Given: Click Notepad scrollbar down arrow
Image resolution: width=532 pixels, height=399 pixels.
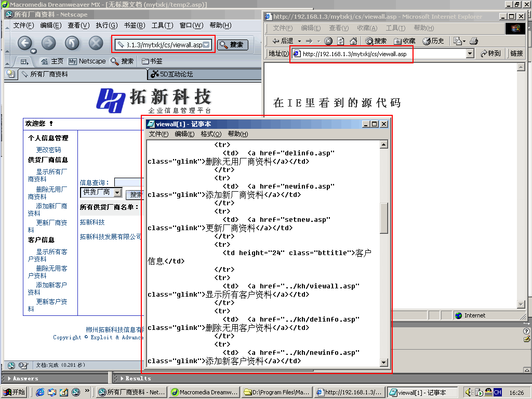Looking at the screenshot, I should (x=384, y=362).
